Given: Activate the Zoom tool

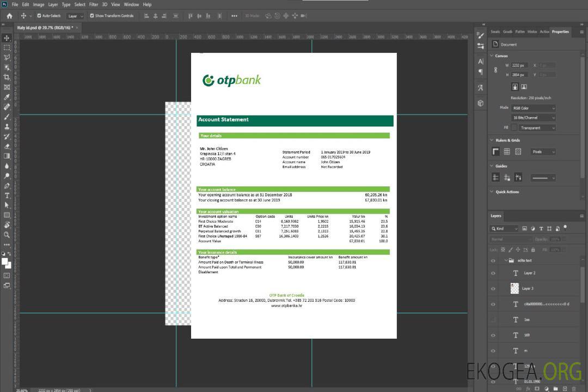Looking at the screenshot, I should (7, 235).
